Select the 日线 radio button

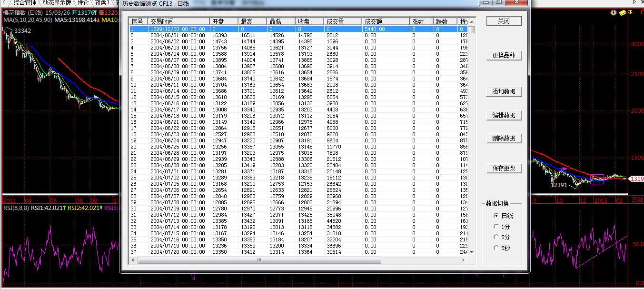pos(497,216)
